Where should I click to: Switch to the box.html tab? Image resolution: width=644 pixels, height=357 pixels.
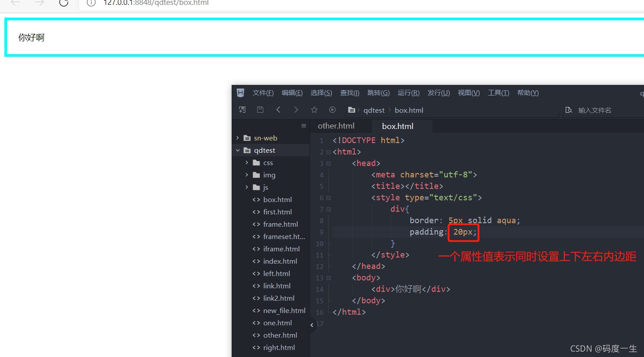[x=398, y=126]
